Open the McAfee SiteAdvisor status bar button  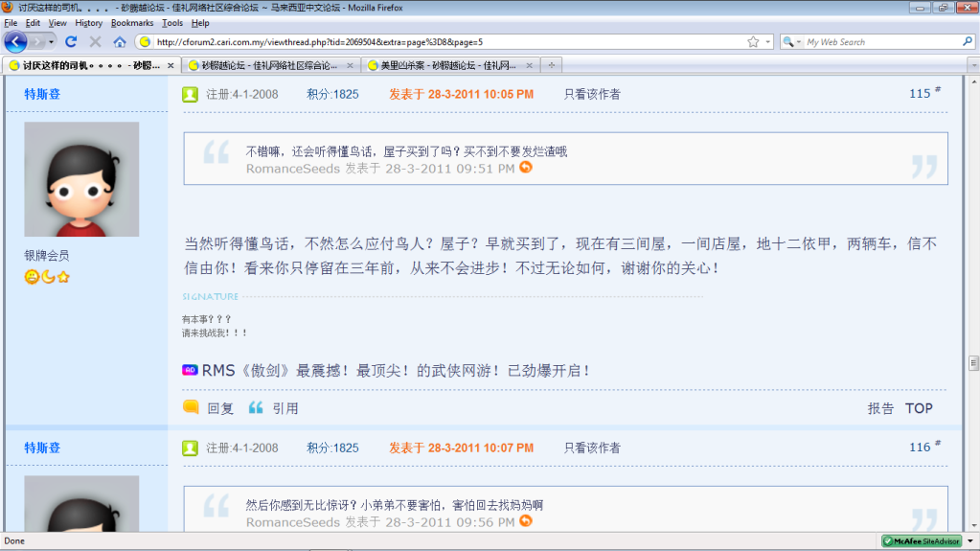[922, 541]
